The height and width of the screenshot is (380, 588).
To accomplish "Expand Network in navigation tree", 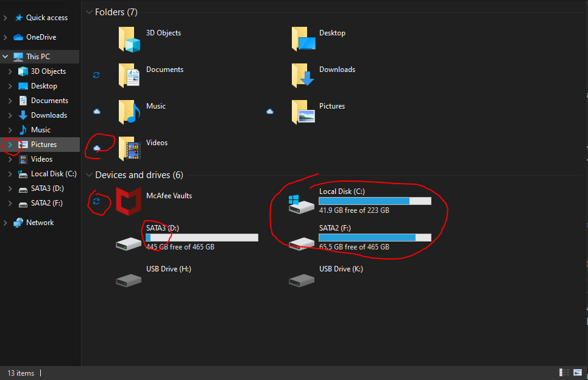I will pyautogui.click(x=5, y=223).
